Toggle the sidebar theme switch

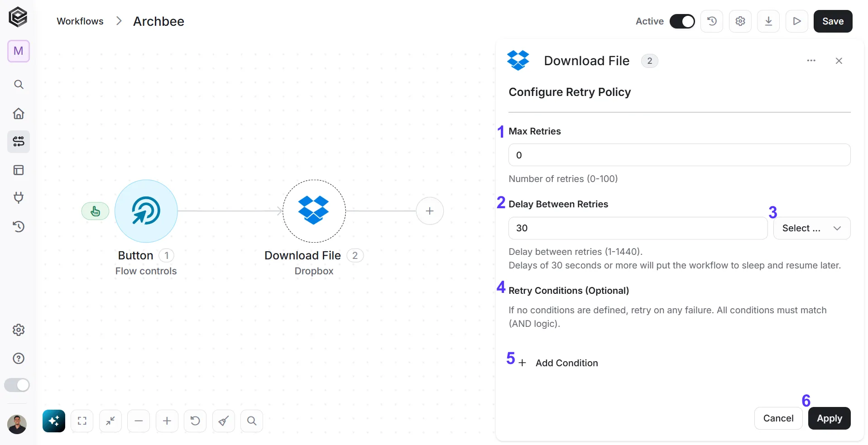17,385
